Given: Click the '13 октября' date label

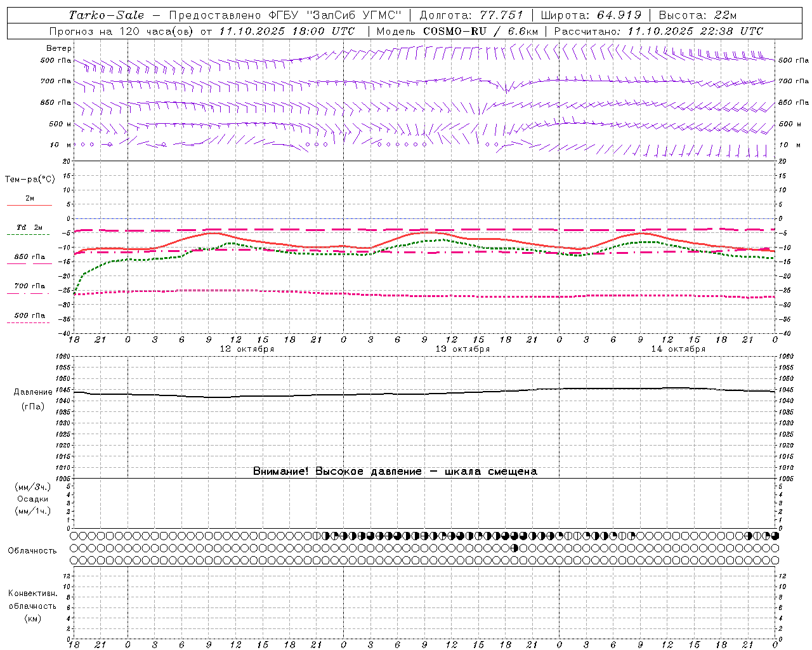Looking at the screenshot, I should coord(462,349).
